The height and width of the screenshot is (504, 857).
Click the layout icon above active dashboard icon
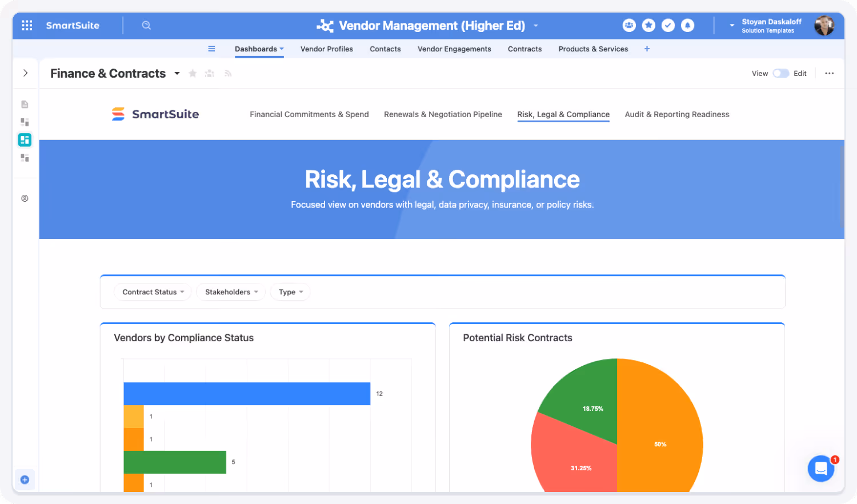tap(25, 122)
